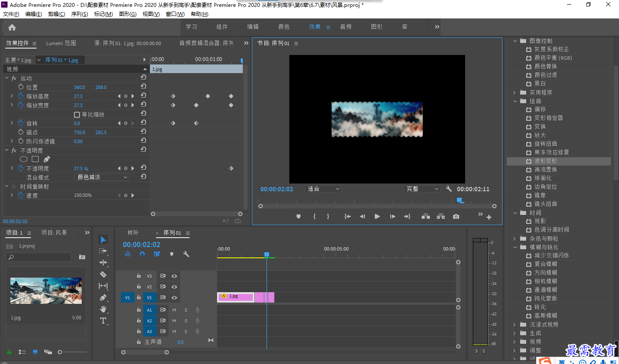Viewport: 619px width, 364px height.
Task: Open the zoom level Fit dropdown
Action: (x=323, y=189)
